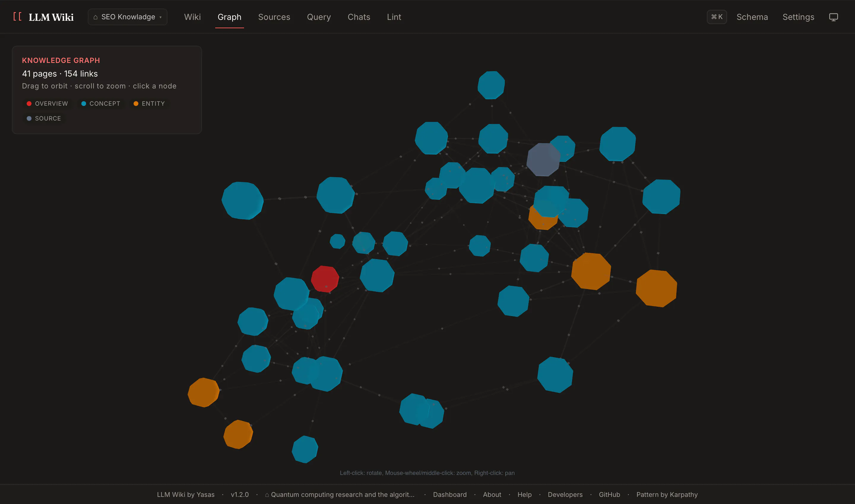
Task: Open the GitHub footer link
Action: click(609, 495)
